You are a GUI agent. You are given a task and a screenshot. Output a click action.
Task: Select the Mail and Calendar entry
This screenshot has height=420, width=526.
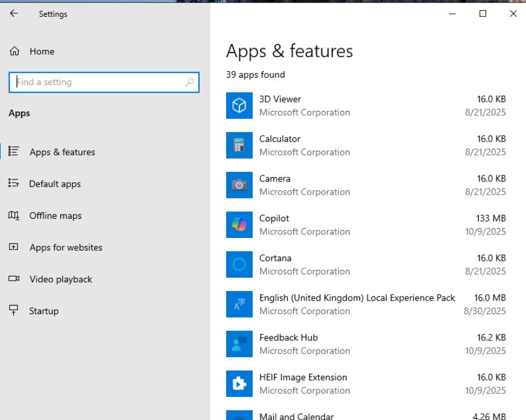[x=296, y=416]
